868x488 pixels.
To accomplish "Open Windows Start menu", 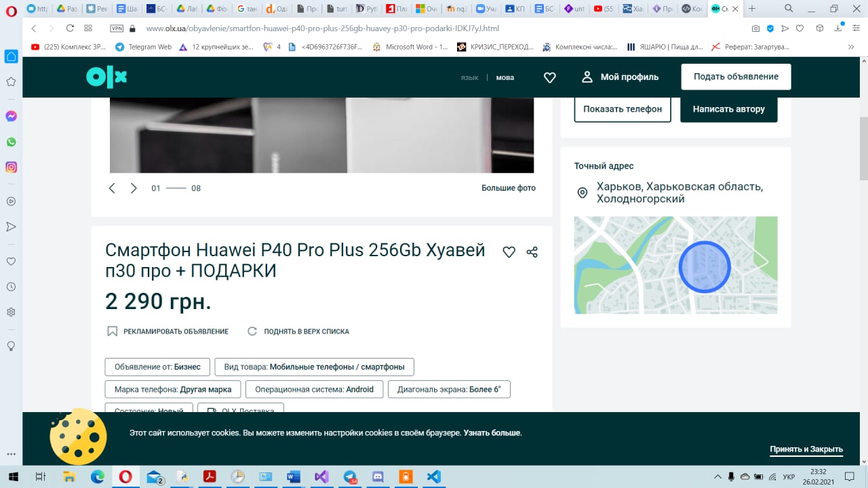I will [14, 476].
